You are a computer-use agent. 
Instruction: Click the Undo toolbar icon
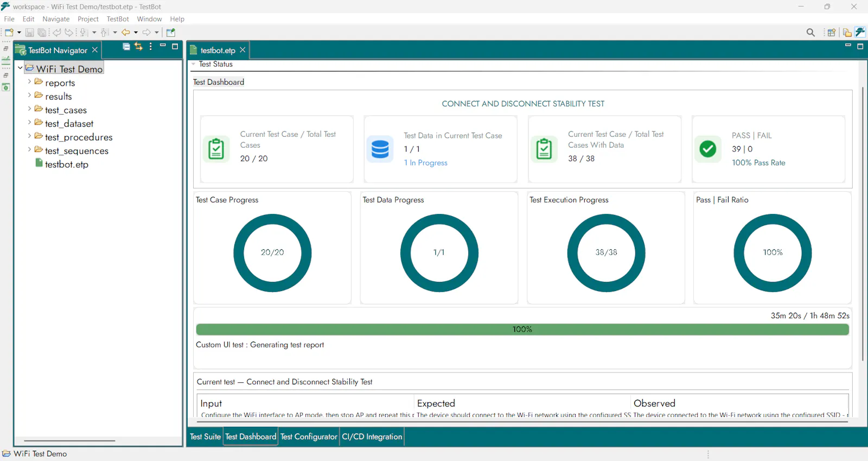coord(57,33)
